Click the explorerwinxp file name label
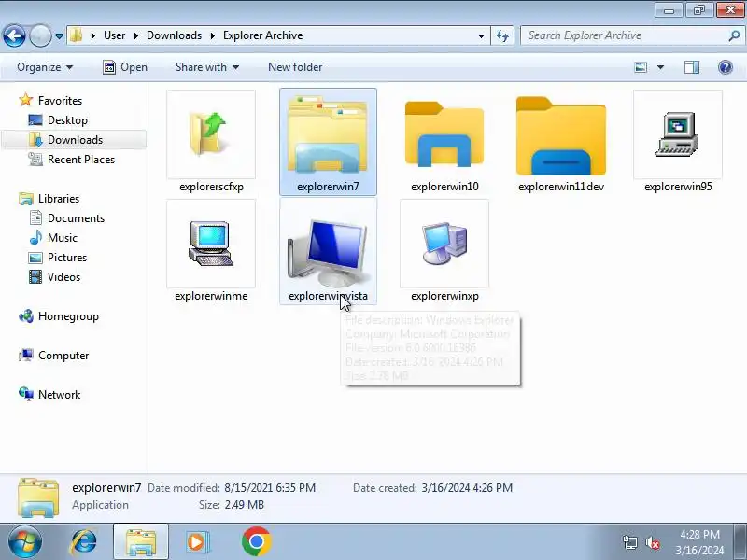747x560 pixels. point(444,296)
